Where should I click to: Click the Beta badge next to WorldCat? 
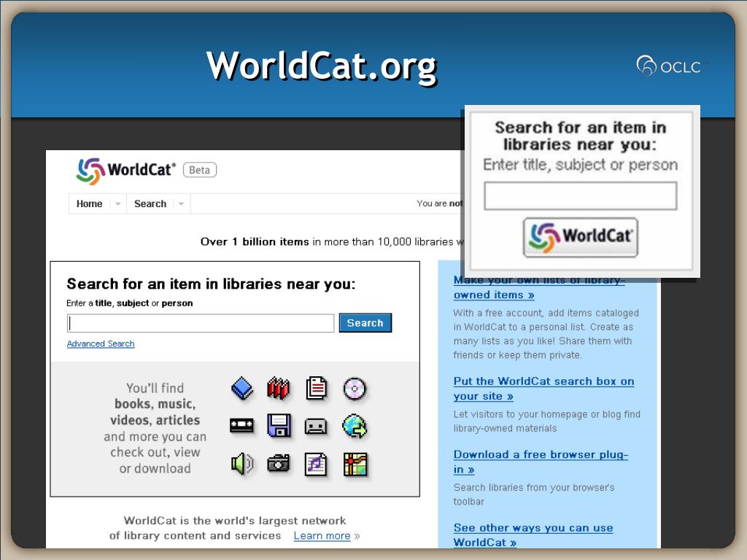tap(200, 170)
